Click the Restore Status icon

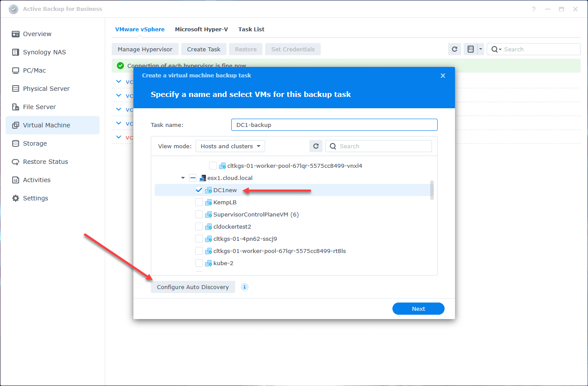[16, 162]
